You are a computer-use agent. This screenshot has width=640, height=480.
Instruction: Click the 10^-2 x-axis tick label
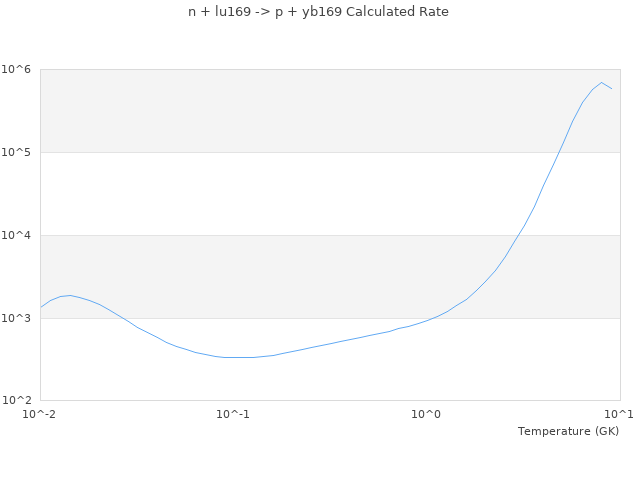pyautogui.click(x=40, y=414)
